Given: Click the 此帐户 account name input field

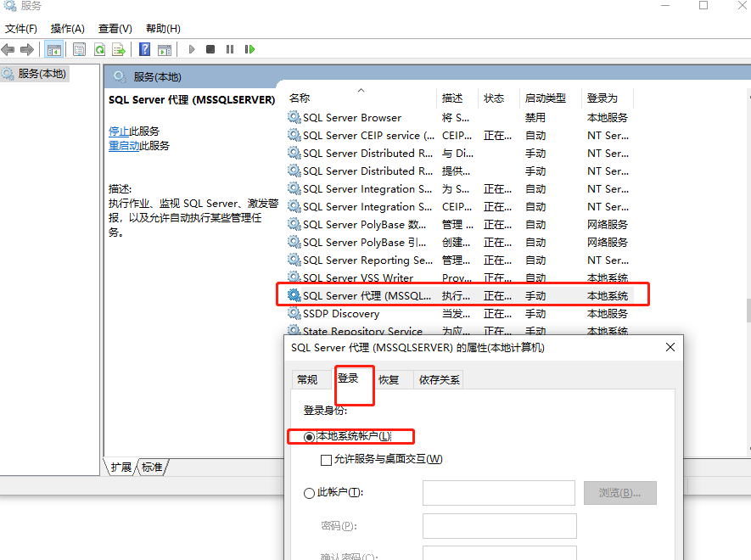Looking at the screenshot, I should point(499,493).
